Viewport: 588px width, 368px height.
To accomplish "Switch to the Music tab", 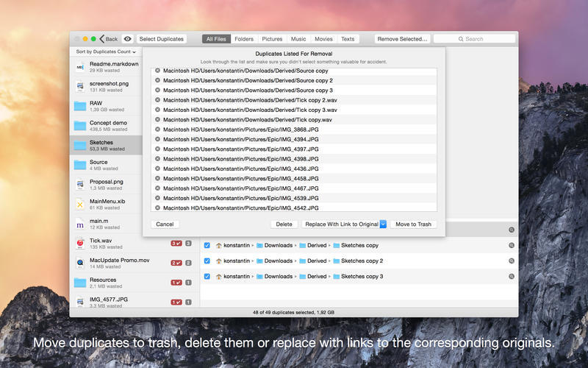I will click(298, 39).
